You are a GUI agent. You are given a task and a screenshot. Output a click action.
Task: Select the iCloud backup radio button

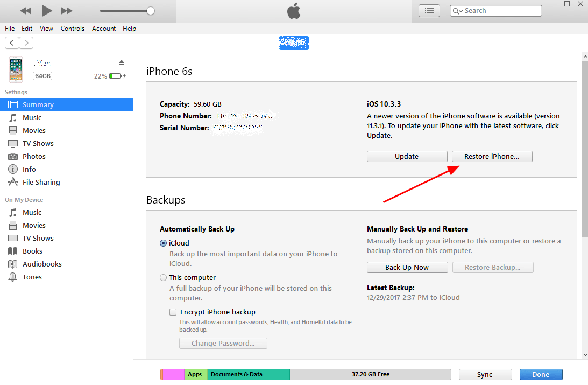tap(163, 243)
